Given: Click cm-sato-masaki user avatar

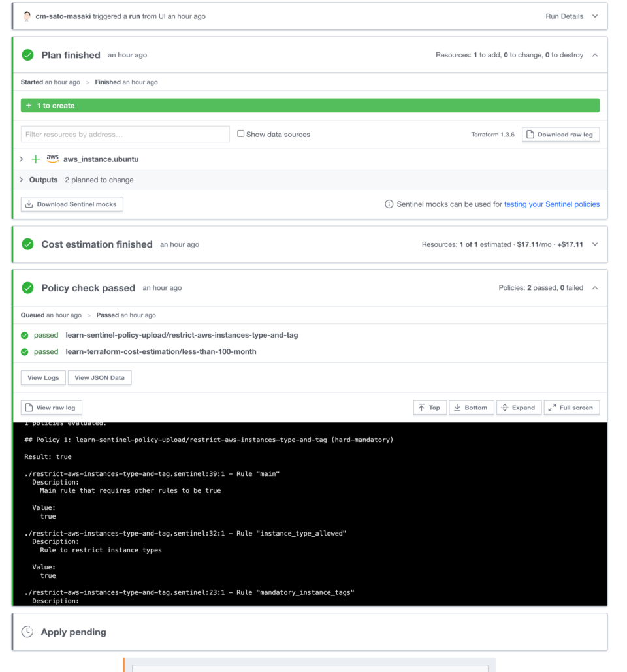Looking at the screenshot, I should (x=27, y=16).
